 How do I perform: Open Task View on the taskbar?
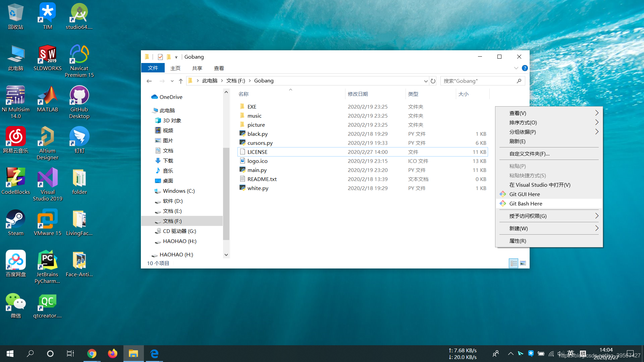pos(70,354)
